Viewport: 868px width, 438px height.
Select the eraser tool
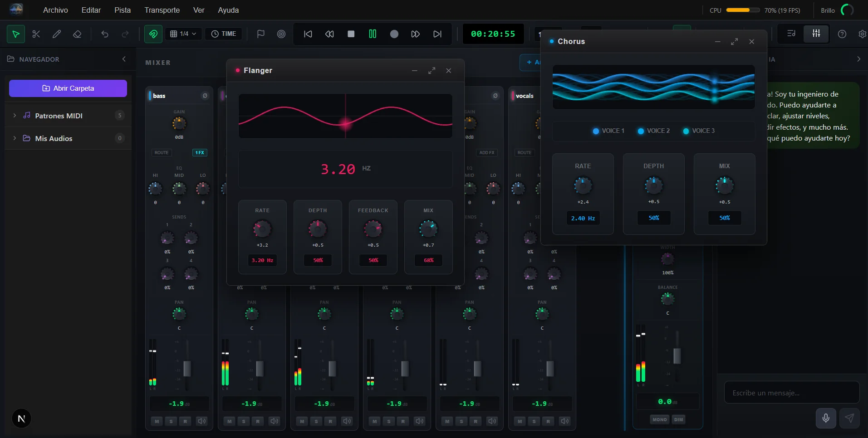point(77,34)
